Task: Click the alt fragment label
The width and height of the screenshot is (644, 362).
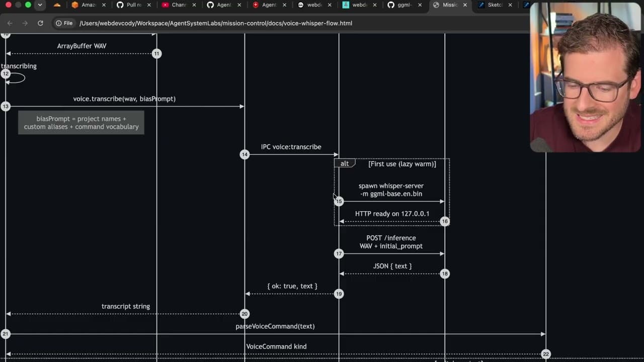Action: [345, 163]
